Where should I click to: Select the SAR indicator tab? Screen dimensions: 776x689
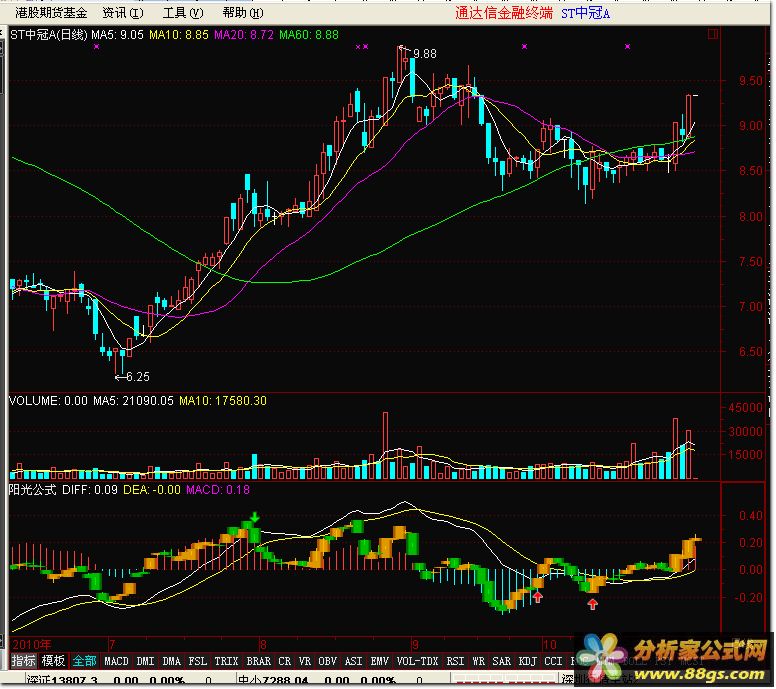(501, 661)
